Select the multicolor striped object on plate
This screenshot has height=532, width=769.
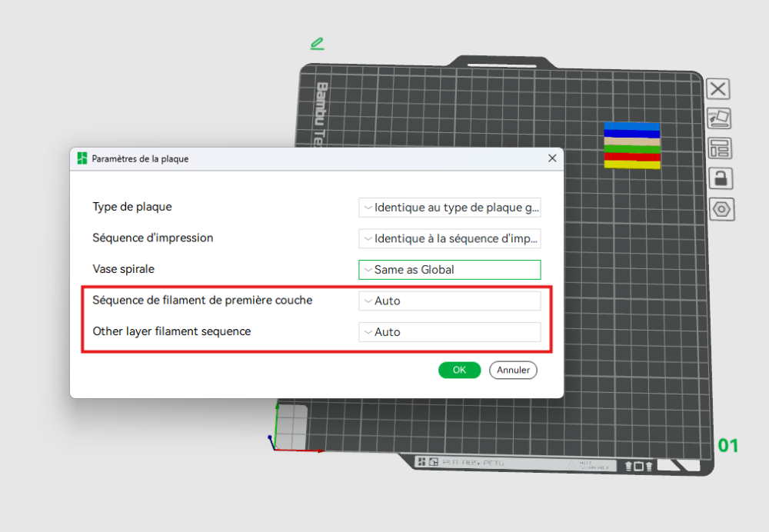coord(632,145)
